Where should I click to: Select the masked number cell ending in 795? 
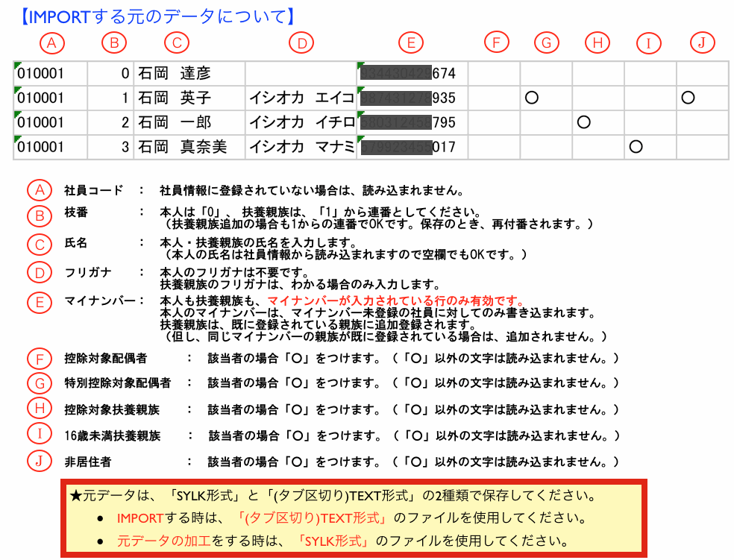pyautogui.click(x=412, y=122)
